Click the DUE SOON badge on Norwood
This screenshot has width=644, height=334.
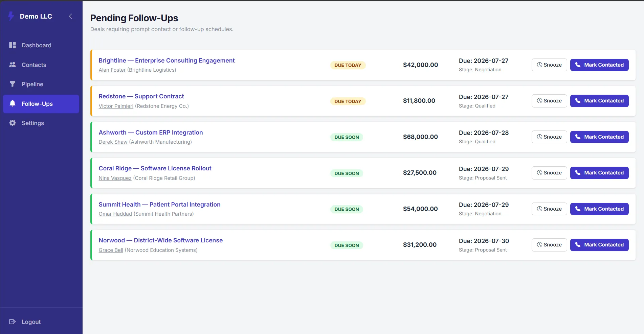(347, 245)
